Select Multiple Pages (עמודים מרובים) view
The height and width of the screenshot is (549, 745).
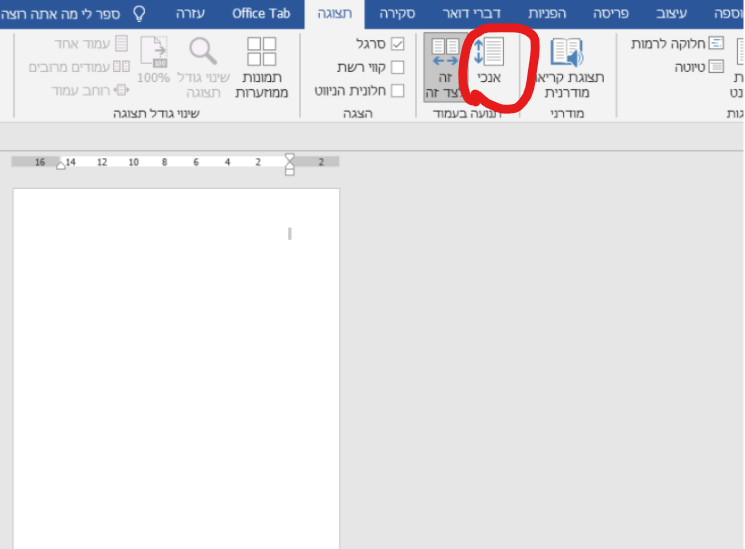point(79,67)
